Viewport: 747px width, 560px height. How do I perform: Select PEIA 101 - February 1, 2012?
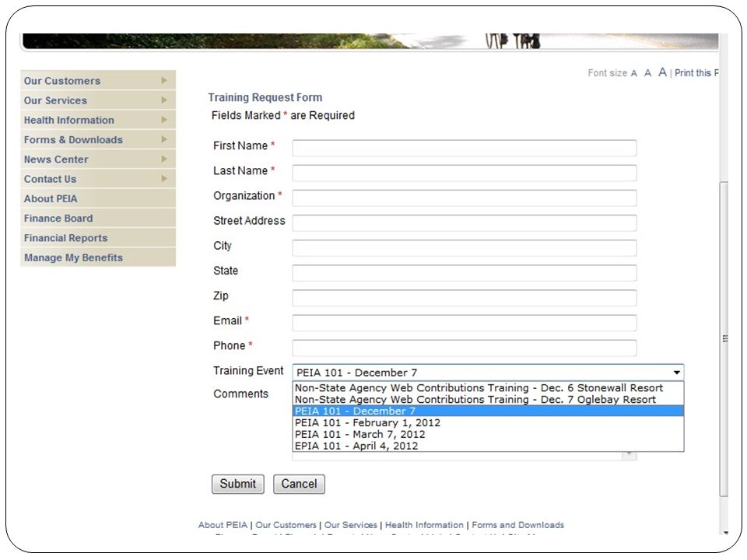[x=488, y=422]
